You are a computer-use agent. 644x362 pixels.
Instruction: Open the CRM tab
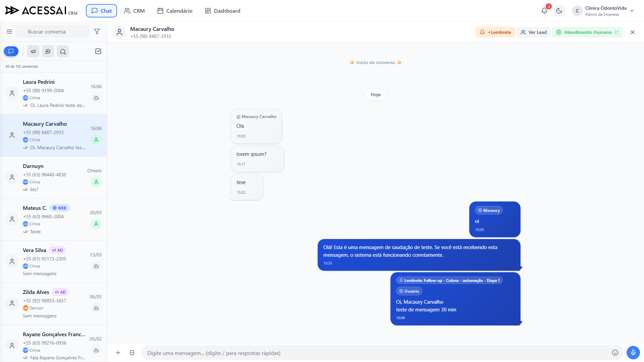(x=134, y=11)
